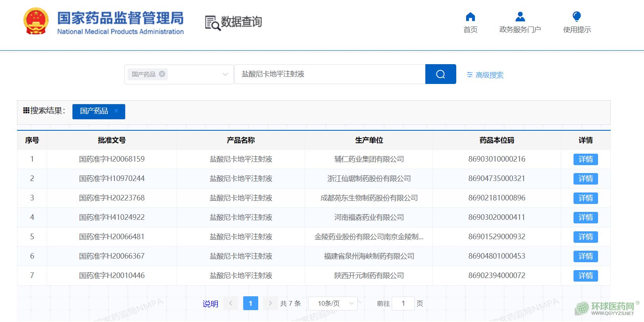Open the 首页 home icon

click(x=470, y=17)
